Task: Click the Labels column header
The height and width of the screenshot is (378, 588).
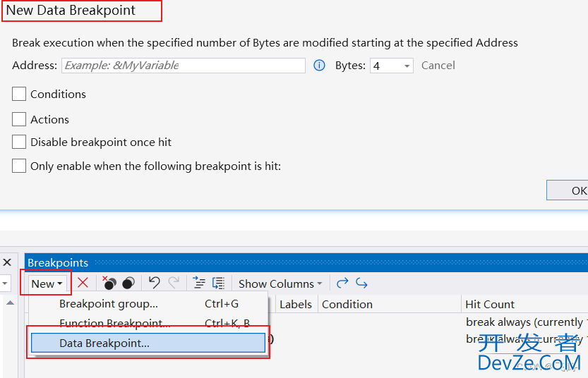Action: [x=296, y=304]
